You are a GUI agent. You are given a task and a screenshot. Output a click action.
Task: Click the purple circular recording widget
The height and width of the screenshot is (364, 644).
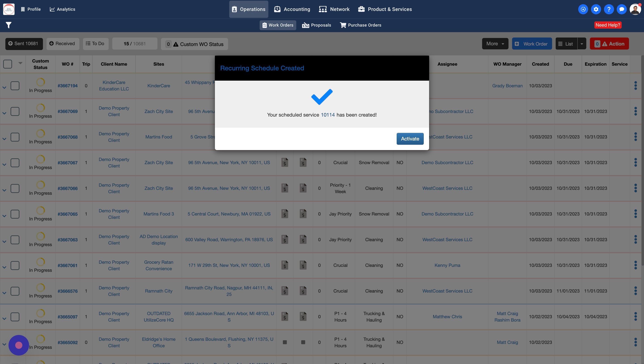[19, 345]
